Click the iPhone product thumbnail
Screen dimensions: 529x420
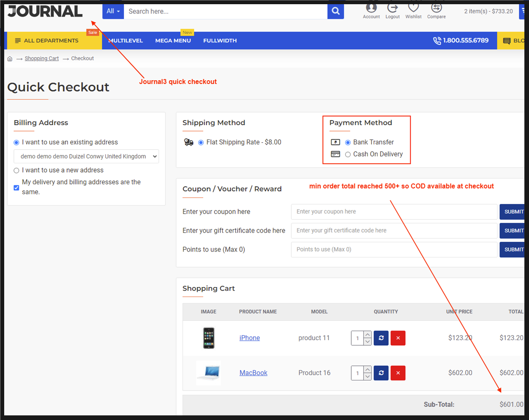(x=209, y=338)
